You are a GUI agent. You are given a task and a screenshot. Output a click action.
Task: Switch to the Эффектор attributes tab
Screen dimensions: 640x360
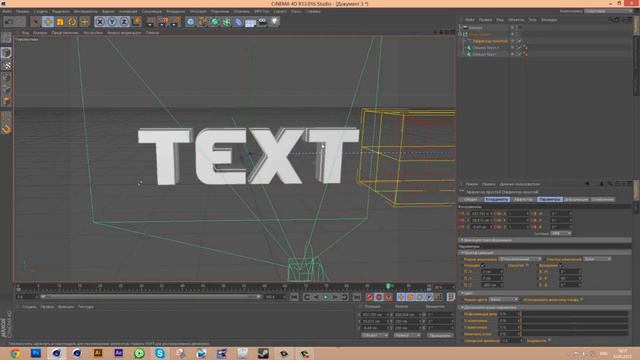pyautogui.click(x=523, y=199)
